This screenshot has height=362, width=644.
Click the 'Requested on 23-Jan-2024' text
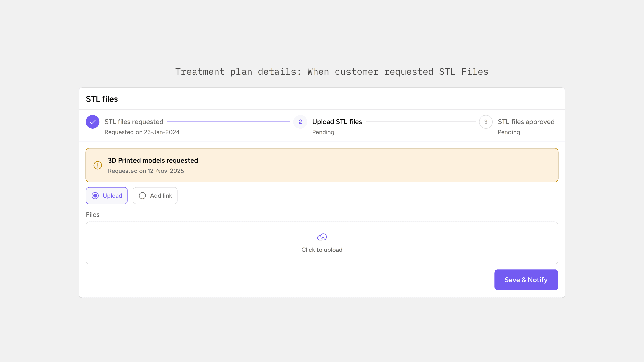click(142, 132)
